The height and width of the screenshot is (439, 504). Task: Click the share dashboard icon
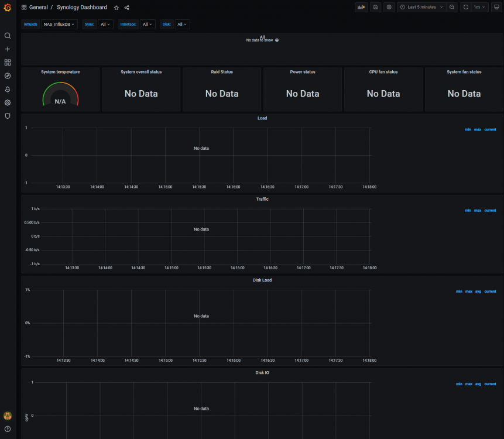[x=127, y=8]
